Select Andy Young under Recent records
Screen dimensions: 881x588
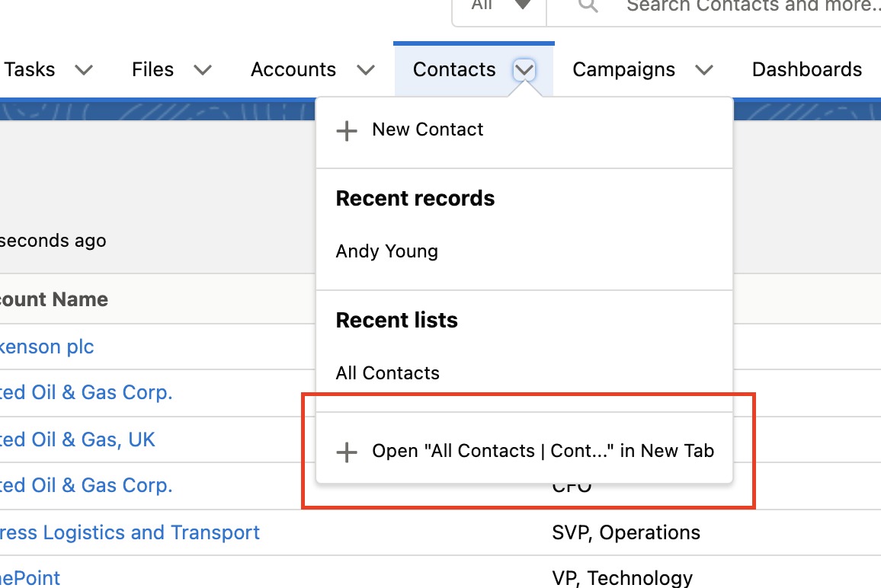387,251
